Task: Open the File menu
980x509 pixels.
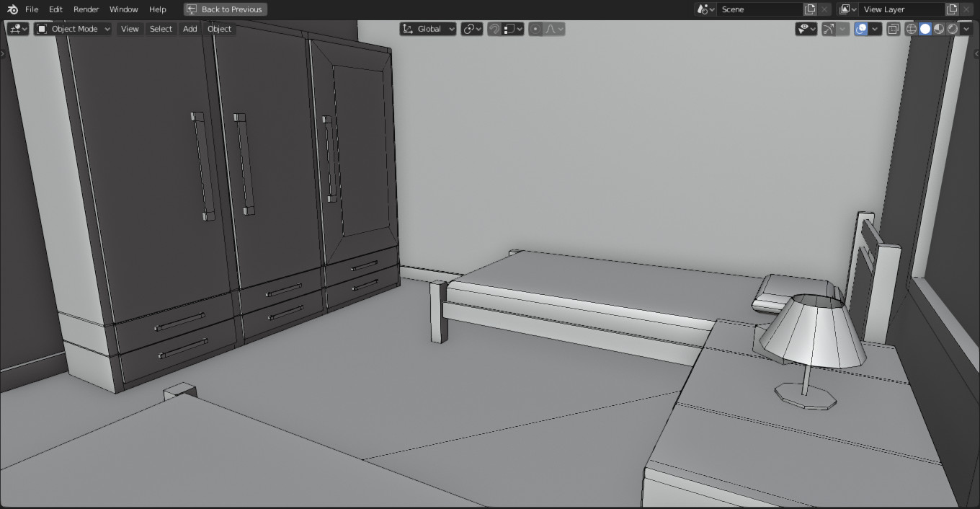Action: pyautogui.click(x=32, y=9)
